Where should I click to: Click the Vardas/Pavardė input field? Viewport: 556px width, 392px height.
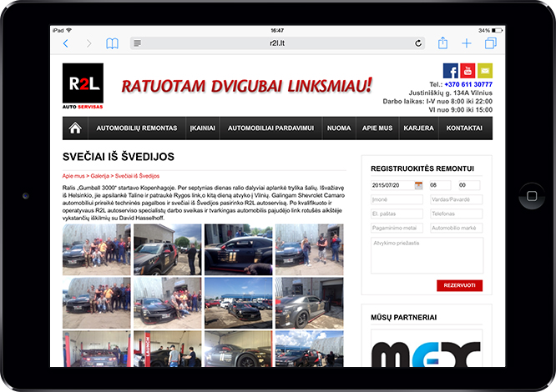tap(457, 199)
